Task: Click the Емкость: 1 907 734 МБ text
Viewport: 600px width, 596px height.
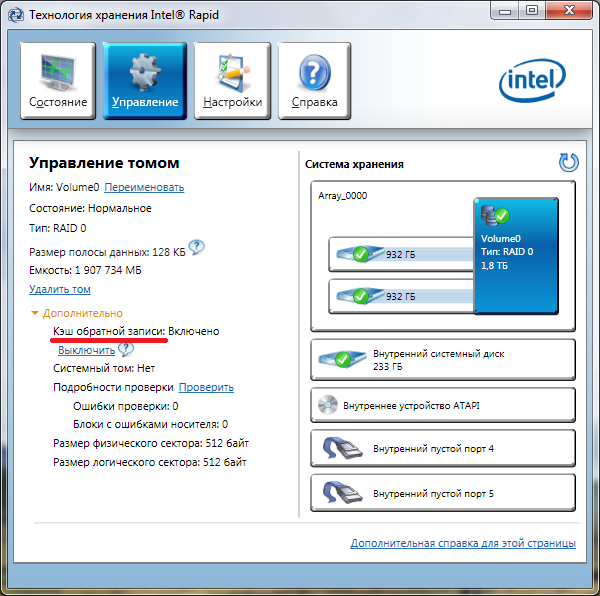Action: [85, 270]
